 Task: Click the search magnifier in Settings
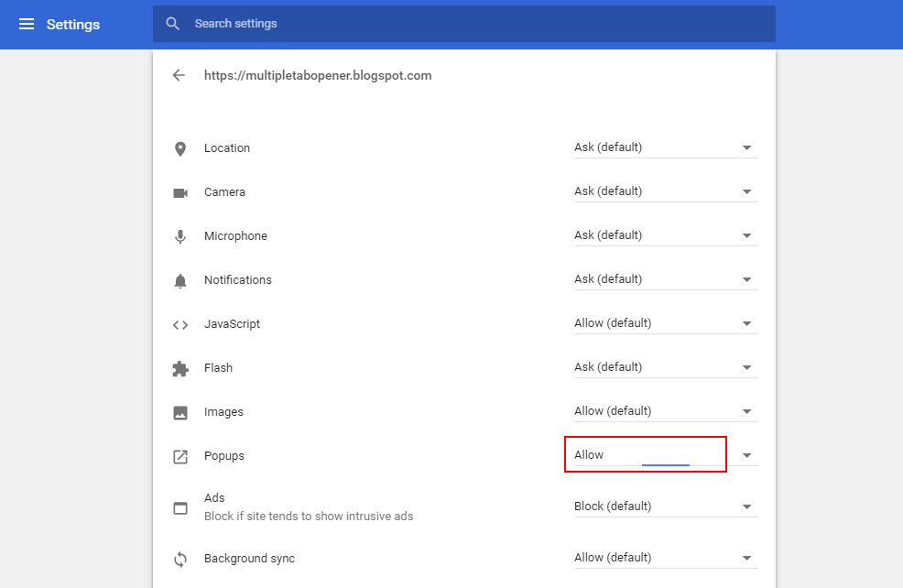click(x=173, y=23)
